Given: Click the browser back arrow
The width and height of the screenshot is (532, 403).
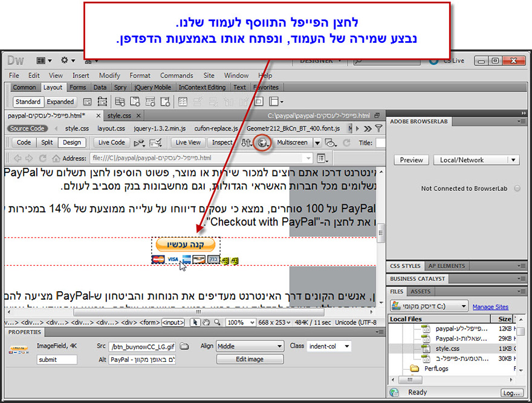Looking at the screenshot, I should pos(18,158).
